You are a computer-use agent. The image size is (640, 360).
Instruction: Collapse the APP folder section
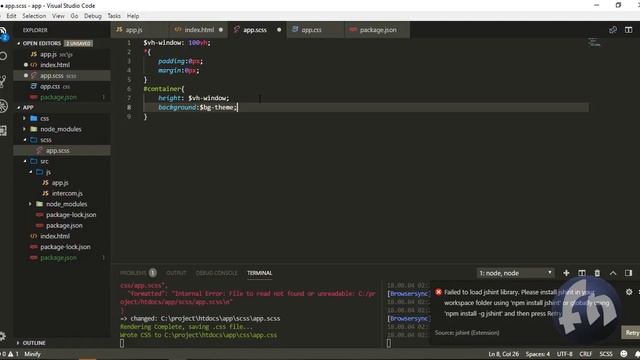[x=19, y=107]
